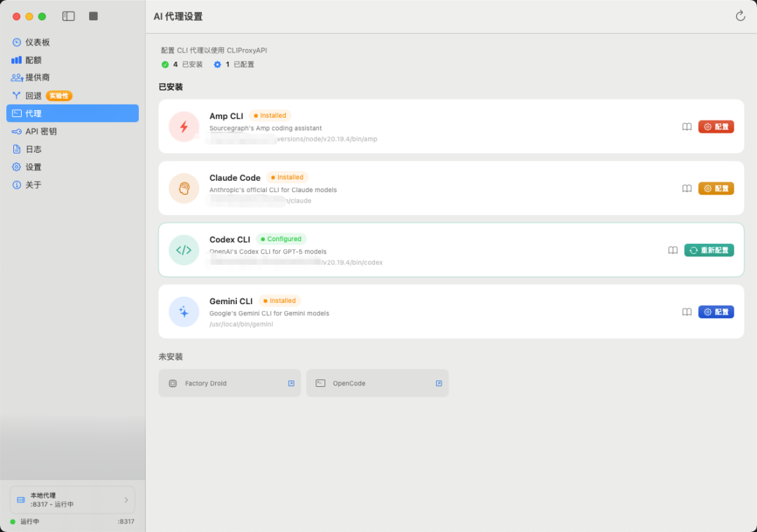Open 设置 from the sidebar
The width and height of the screenshot is (757, 532).
point(33,167)
